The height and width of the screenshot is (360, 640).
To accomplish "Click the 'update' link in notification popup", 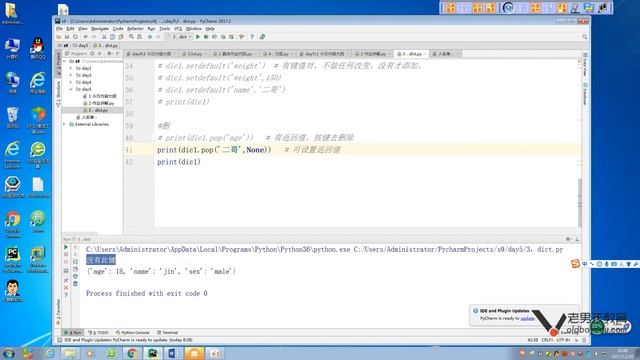I will 527,318.
